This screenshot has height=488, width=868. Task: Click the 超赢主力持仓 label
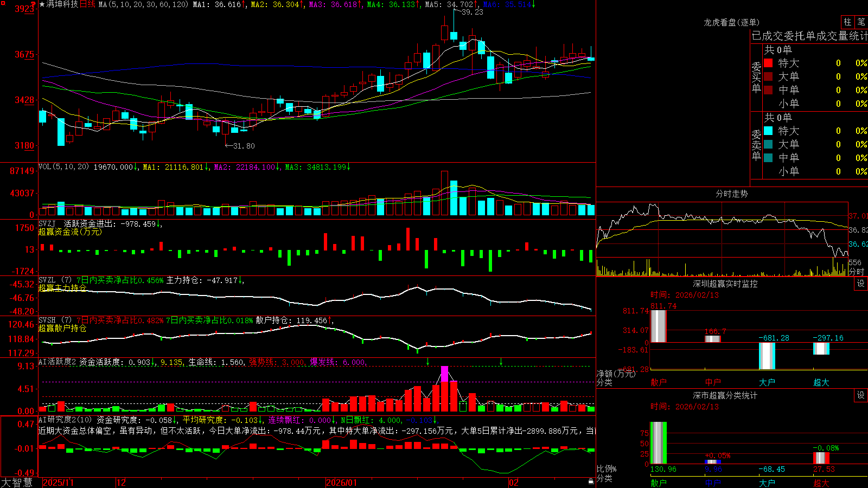coord(62,288)
